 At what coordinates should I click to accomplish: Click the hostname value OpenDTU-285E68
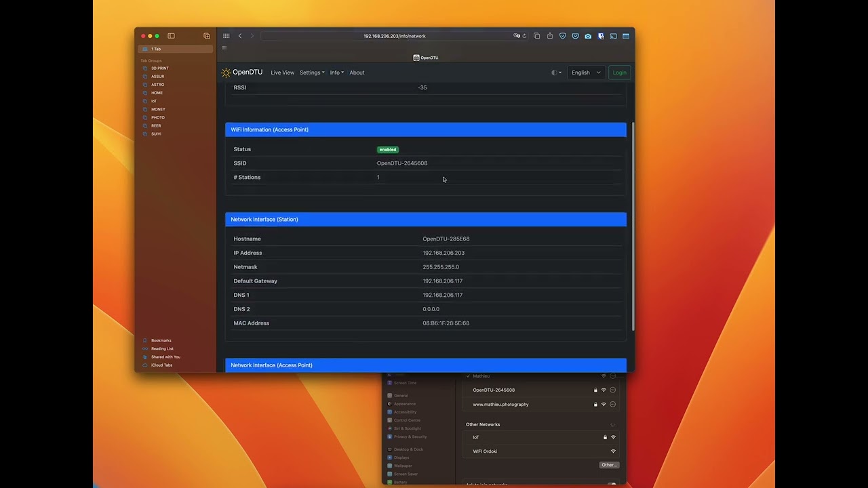(x=446, y=239)
